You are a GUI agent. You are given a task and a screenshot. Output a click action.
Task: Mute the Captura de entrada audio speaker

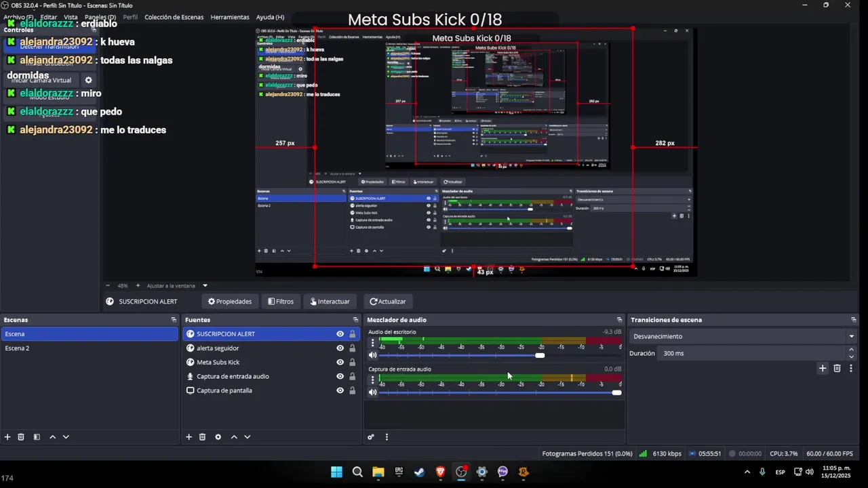coord(372,392)
